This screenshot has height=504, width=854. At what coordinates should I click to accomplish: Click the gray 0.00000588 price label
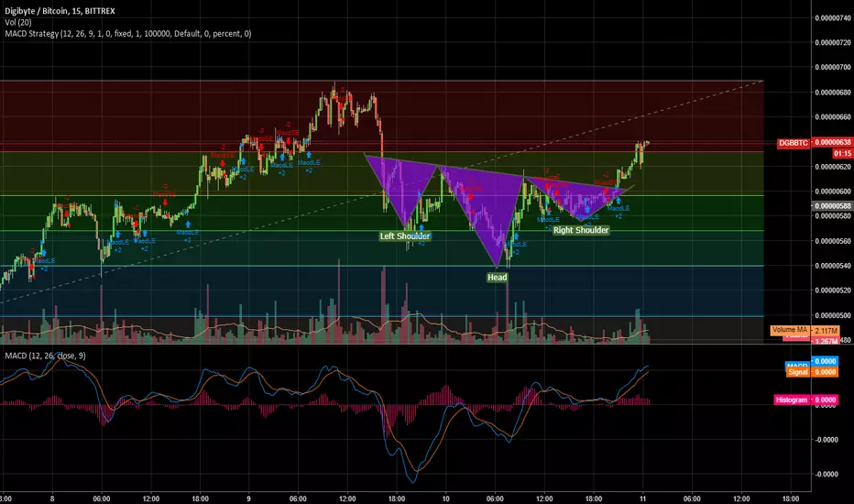click(x=832, y=206)
